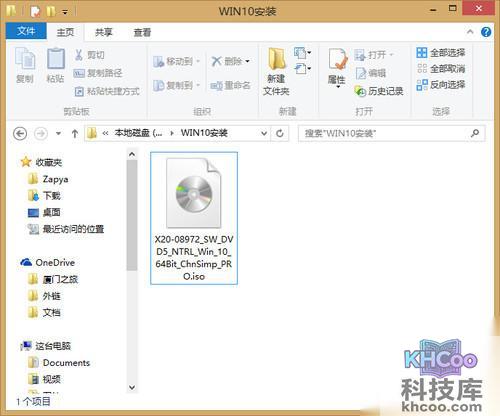This screenshot has height=416, width=500.
Task: Open the File (文件) menu tab
Action: point(26,31)
